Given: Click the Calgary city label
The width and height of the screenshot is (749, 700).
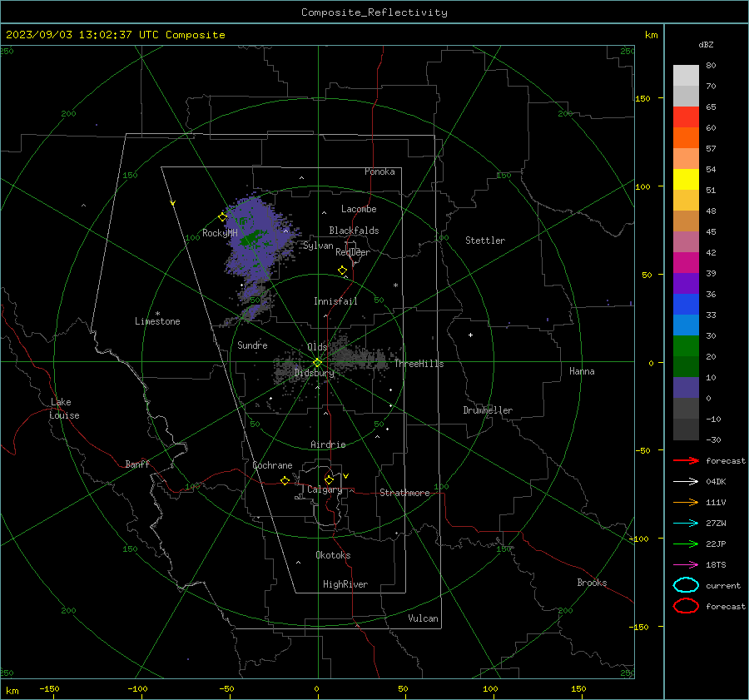Looking at the screenshot, I should (325, 489).
